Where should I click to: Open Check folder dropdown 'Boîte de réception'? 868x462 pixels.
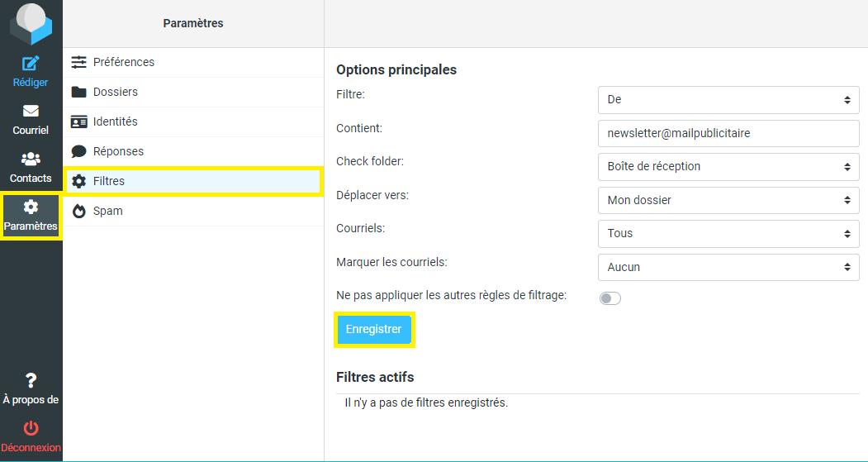pyautogui.click(x=728, y=166)
